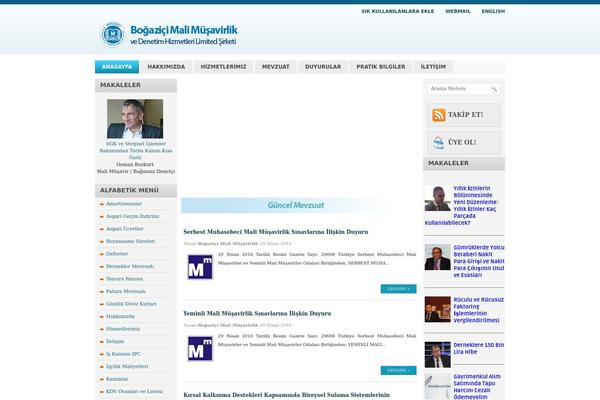Open the PRATİK BİLGİLER menu item
This screenshot has width=600, height=400.
[x=381, y=67]
